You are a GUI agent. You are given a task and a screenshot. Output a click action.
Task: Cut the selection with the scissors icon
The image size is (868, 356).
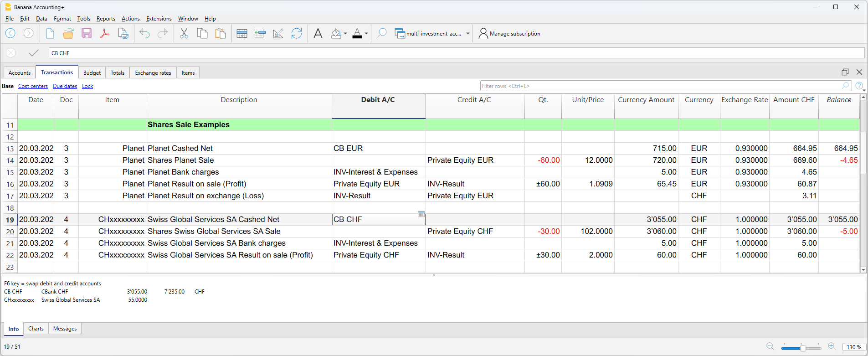[x=184, y=33]
